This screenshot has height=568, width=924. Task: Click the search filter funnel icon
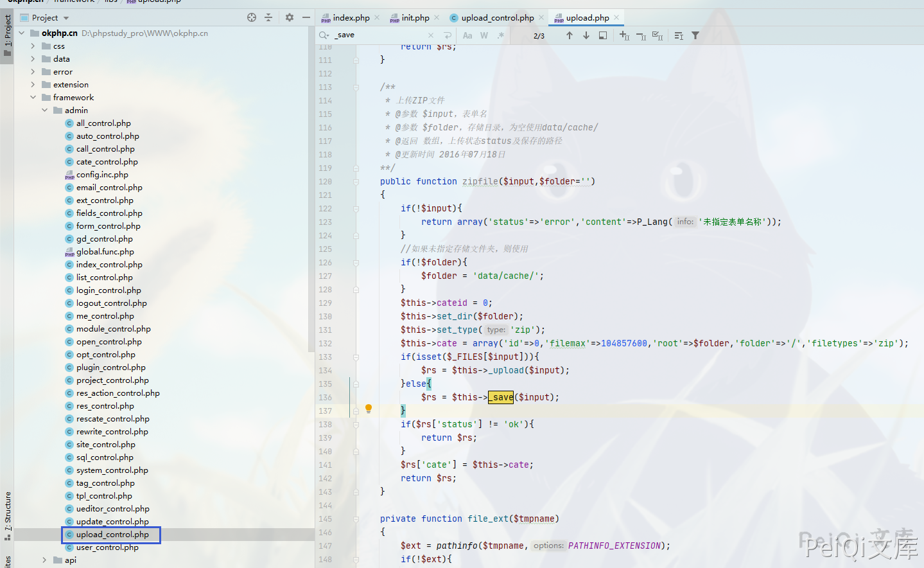point(695,35)
